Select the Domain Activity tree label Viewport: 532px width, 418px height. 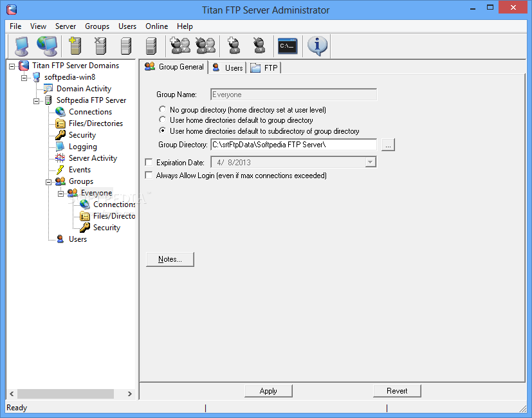[x=84, y=89]
